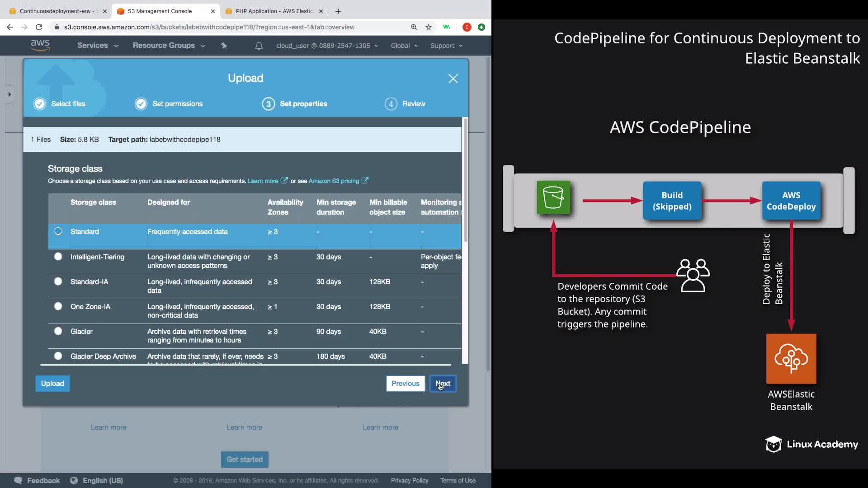
Task: Click the pin shortcuts icon in navbar
Action: (224, 46)
